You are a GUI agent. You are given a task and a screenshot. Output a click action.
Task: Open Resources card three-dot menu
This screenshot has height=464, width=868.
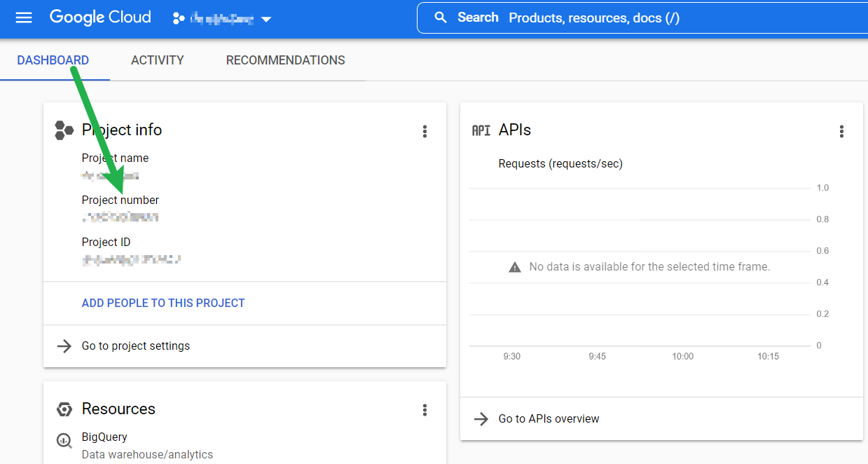pyautogui.click(x=425, y=410)
